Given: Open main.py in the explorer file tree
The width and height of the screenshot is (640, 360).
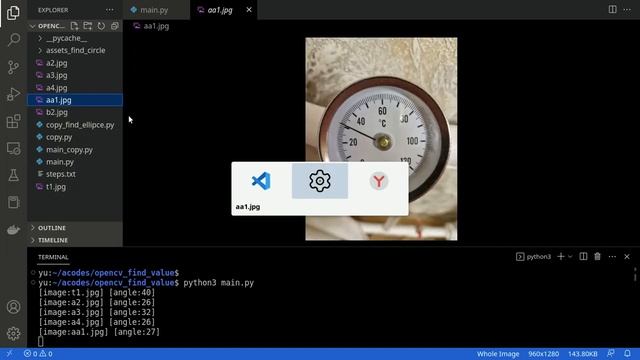Looking at the screenshot, I should coord(75,162).
